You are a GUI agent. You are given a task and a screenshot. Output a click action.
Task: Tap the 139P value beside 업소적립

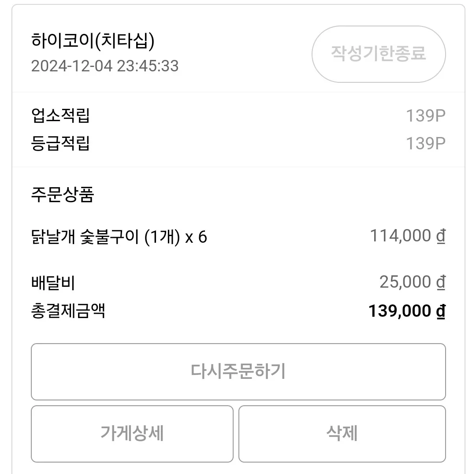coord(426,115)
